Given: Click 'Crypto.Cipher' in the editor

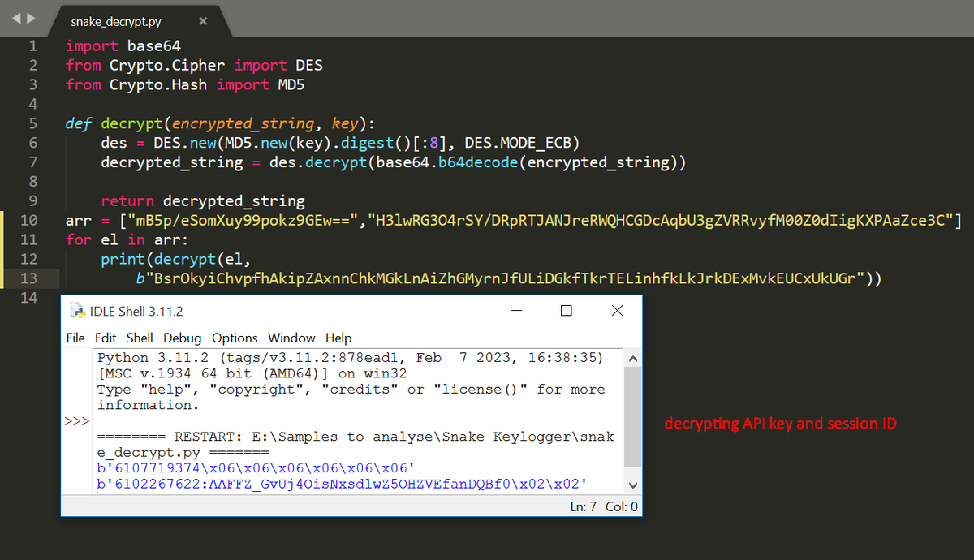Looking at the screenshot, I should pos(167,65).
